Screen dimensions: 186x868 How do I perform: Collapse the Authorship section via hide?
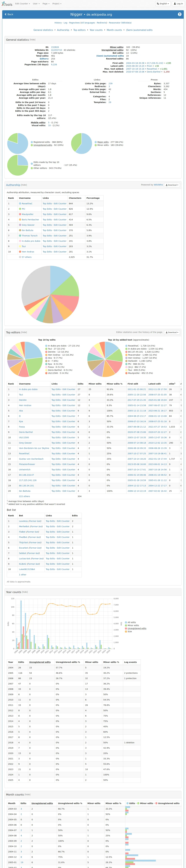coord(24,185)
